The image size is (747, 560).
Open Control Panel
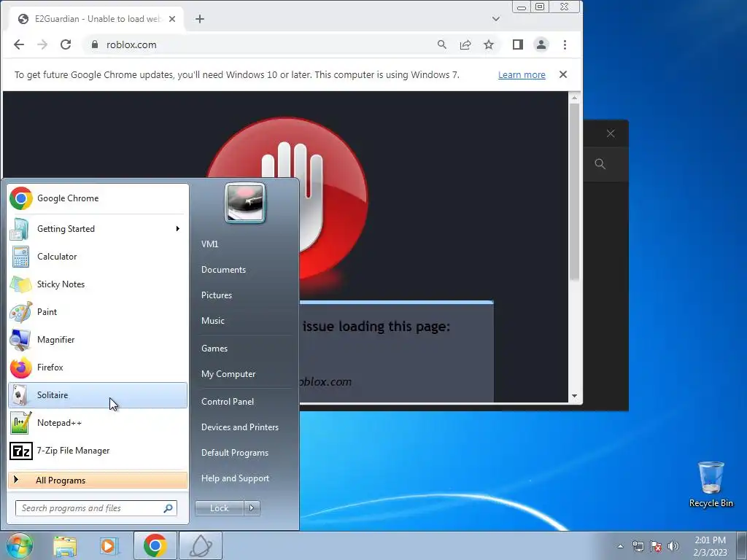pos(228,402)
